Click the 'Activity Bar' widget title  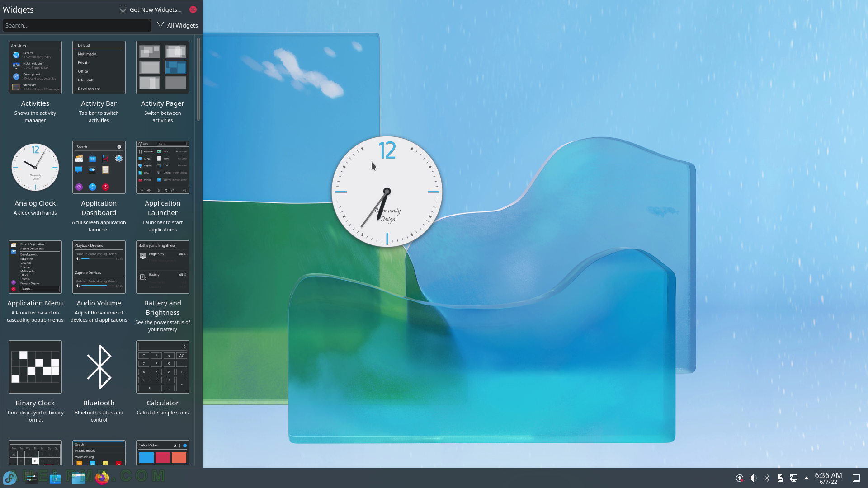click(x=99, y=103)
